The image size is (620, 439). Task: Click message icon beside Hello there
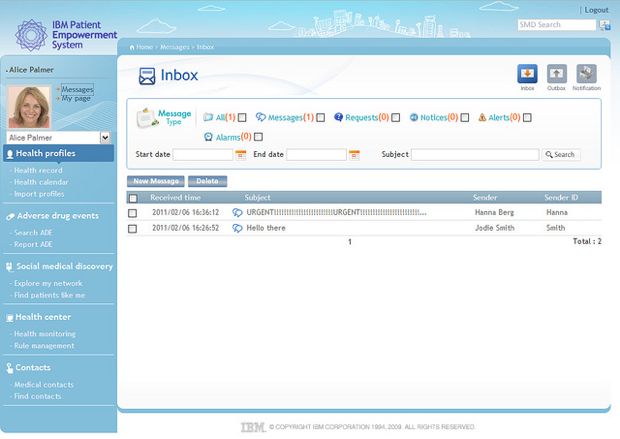point(237,228)
